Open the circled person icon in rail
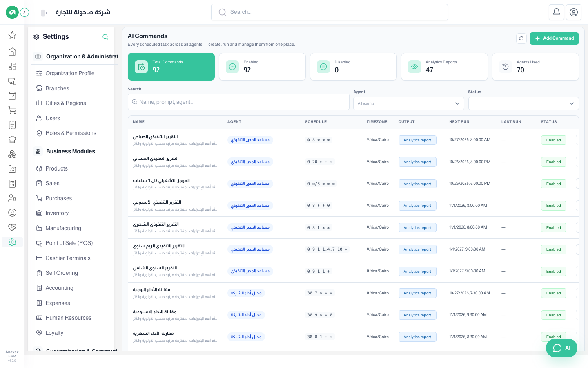 [12, 213]
